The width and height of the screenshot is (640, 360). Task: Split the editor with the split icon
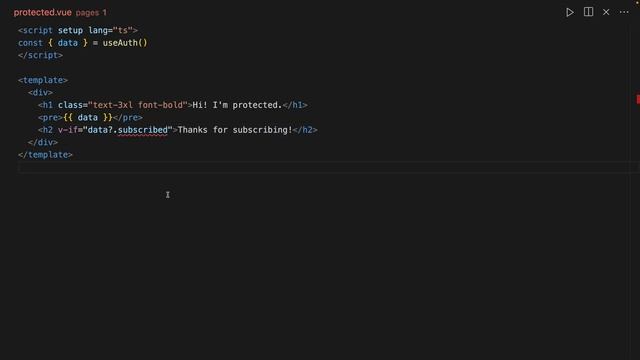coord(588,12)
